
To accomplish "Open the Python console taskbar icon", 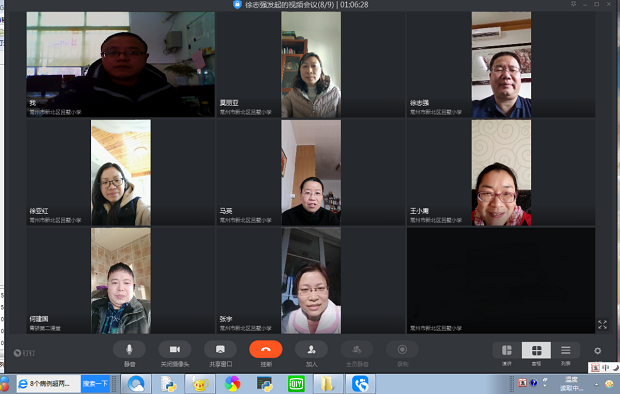I will click(264, 384).
